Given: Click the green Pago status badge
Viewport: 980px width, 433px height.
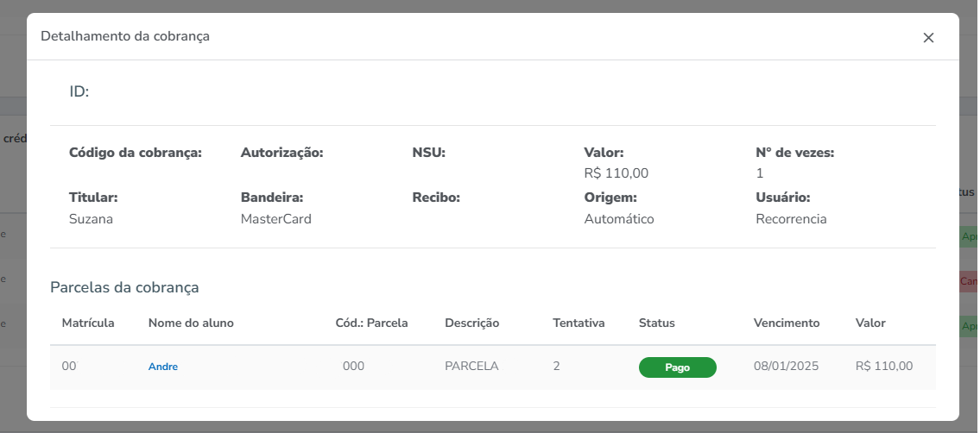Looking at the screenshot, I should 677,367.
